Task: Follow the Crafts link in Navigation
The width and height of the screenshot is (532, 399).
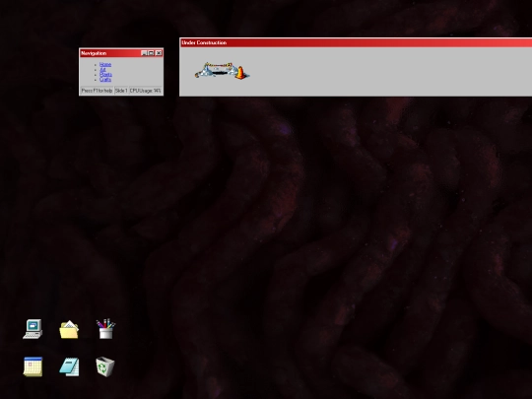Action: coord(105,80)
